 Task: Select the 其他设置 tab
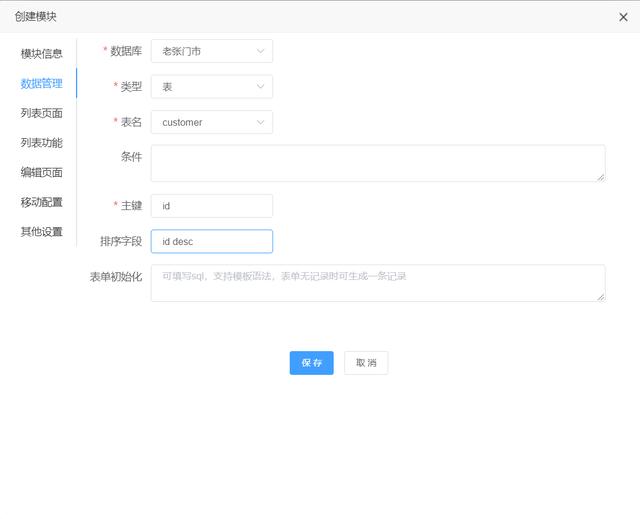tap(41, 232)
